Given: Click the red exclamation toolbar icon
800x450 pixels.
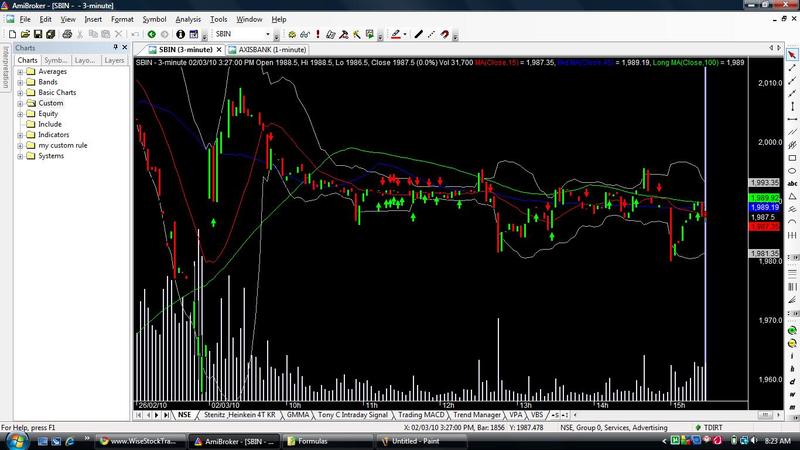Looking at the screenshot, I should click(318, 34).
